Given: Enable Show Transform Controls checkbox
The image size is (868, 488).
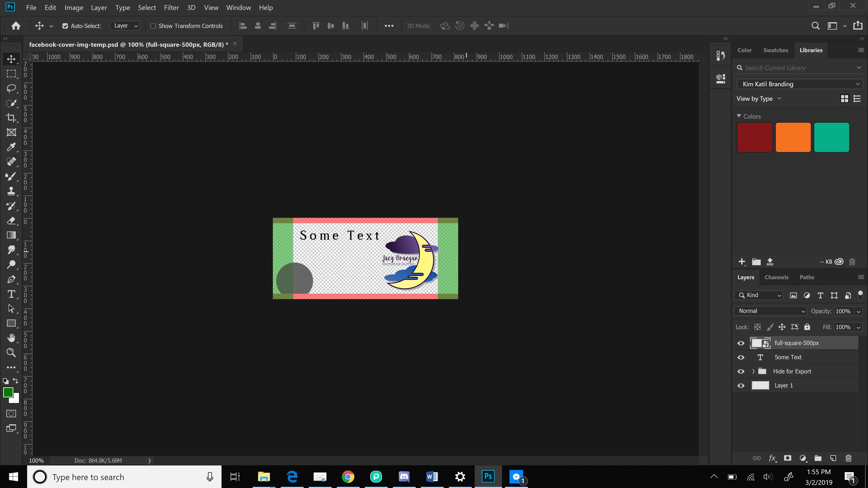Looking at the screenshot, I should point(153,26).
